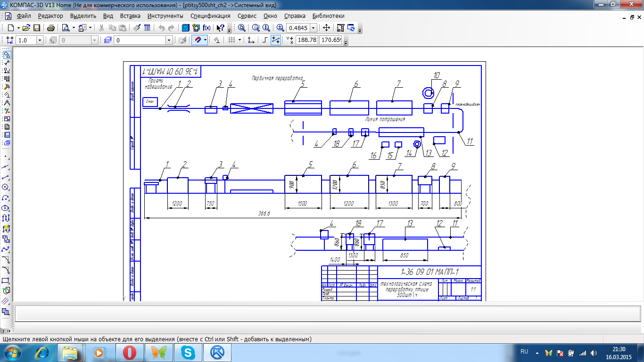Print the drawing
The image size is (644, 362).
coord(51,28)
